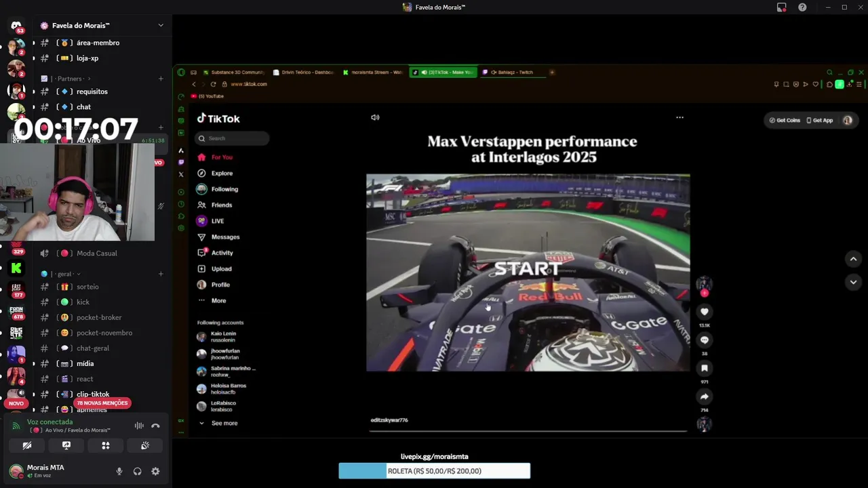Open the server icon with 678 badge

(16, 312)
